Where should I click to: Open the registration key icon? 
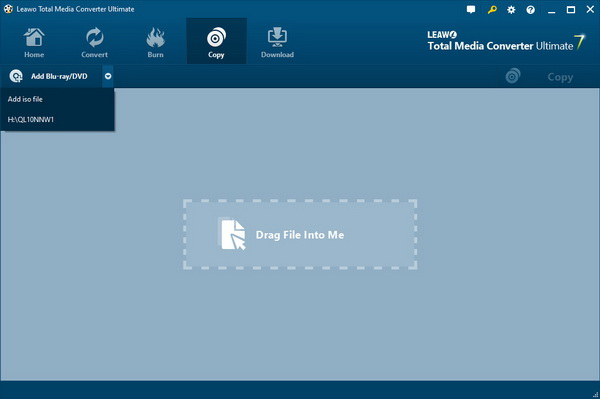(x=492, y=10)
